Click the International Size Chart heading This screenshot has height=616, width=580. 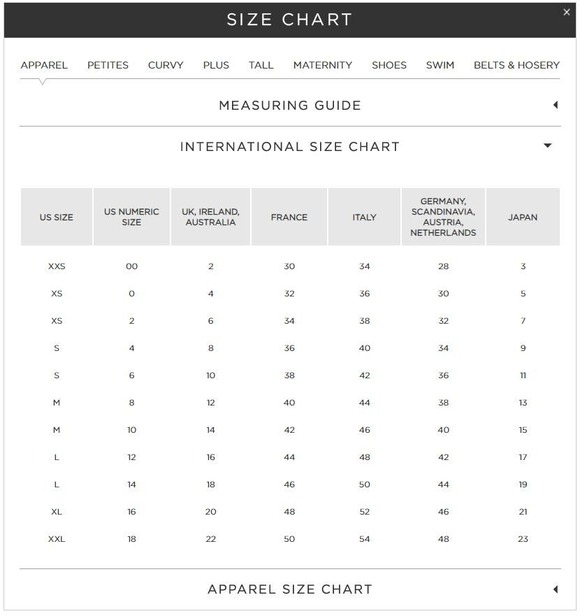click(x=290, y=147)
